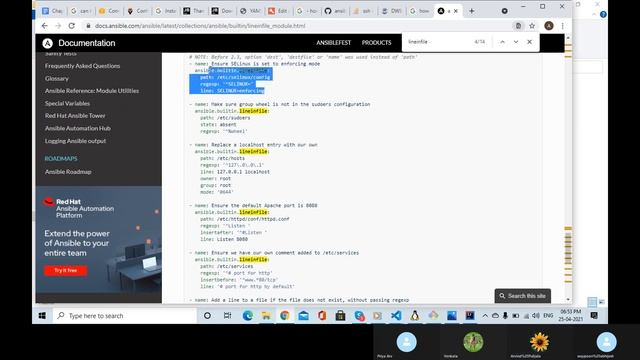Screen dimensions: 640x360
Task: Close the find-in-page bar
Action: click(529, 42)
